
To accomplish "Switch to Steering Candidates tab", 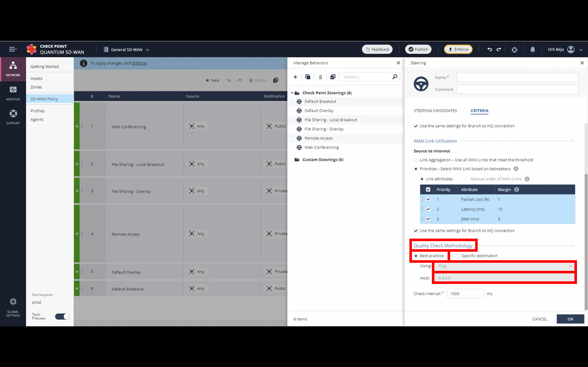I will [435, 111].
